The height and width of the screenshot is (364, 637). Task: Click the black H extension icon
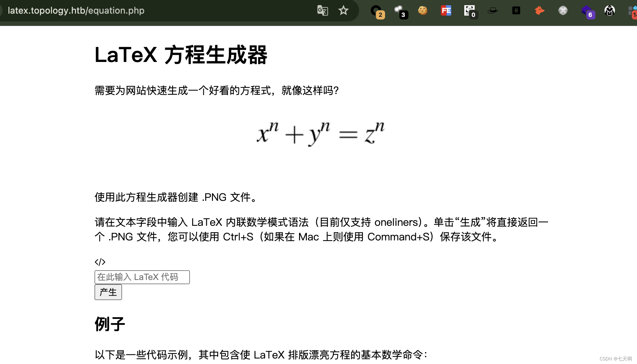point(516,11)
